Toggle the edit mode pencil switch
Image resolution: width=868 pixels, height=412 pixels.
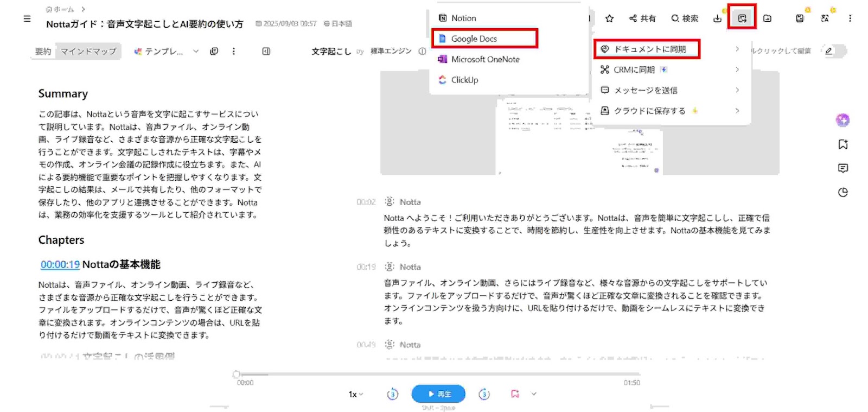point(834,51)
